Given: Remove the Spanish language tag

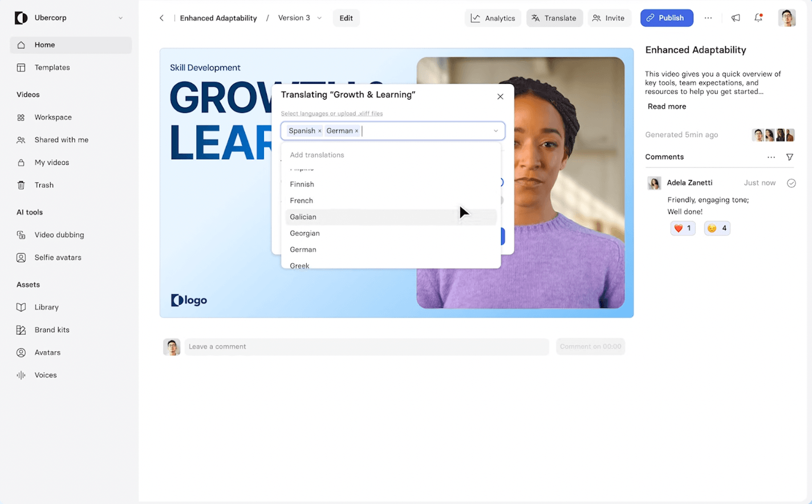Looking at the screenshot, I should click(319, 131).
